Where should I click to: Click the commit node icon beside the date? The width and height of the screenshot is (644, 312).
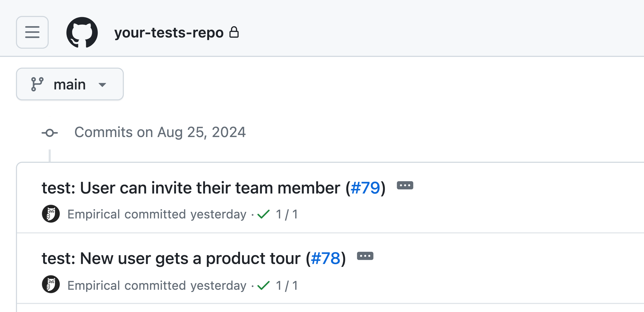click(x=50, y=133)
